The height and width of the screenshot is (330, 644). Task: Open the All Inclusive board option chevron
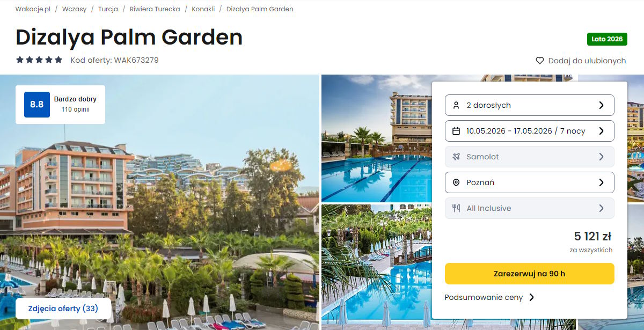[601, 208]
